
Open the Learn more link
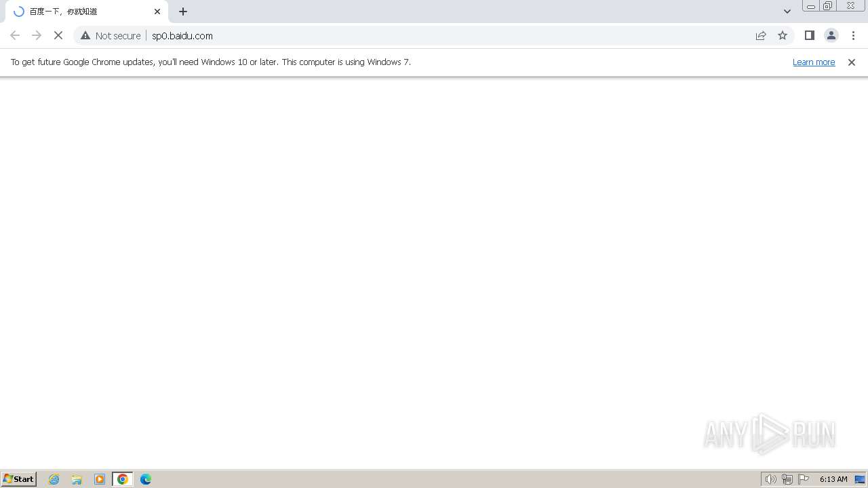[x=814, y=62]
